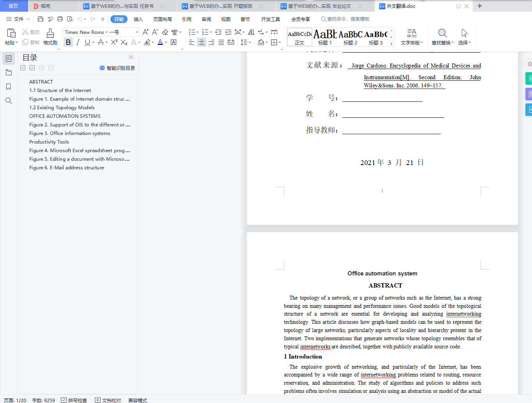The width and height of the screenshot is (532, 403).
Task: Open the outline (目录) panel icon in sidebar
Action: (9, 59)
